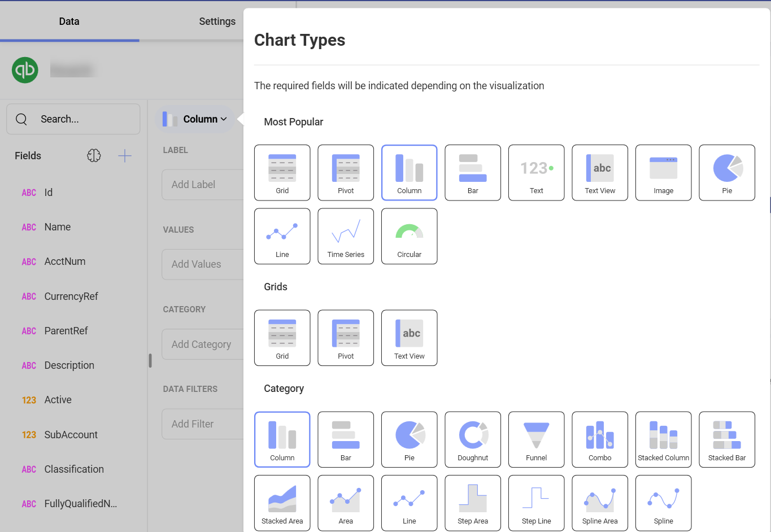The height and width of the screenshot is (532, 771).
Task: Pick the Step Line chart type
Action: [x=537, y=503]
